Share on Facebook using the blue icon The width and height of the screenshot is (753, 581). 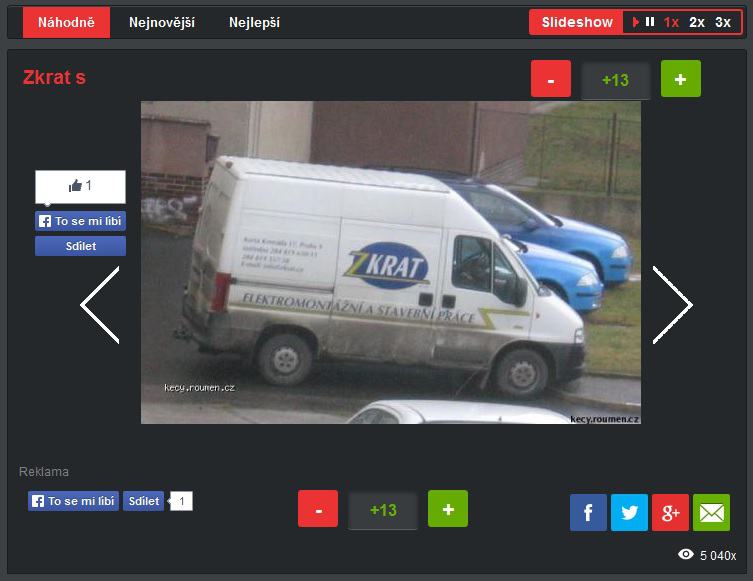[x=588, y=513]
